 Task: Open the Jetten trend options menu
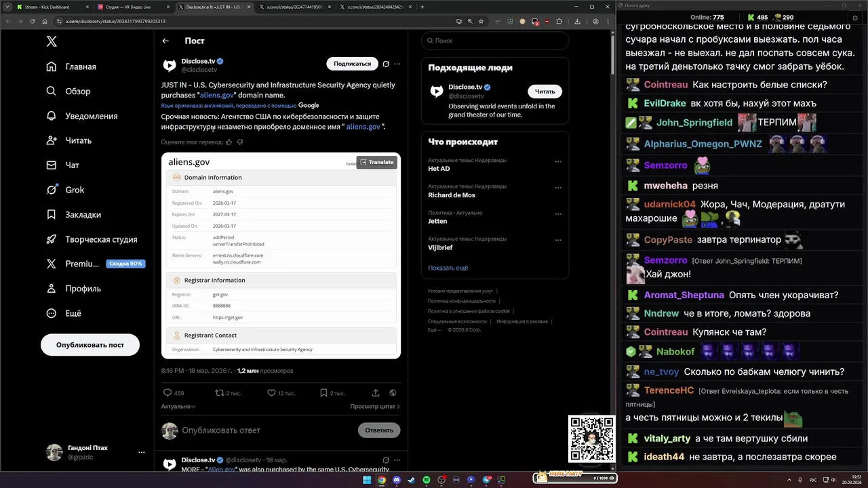(558, 213)
